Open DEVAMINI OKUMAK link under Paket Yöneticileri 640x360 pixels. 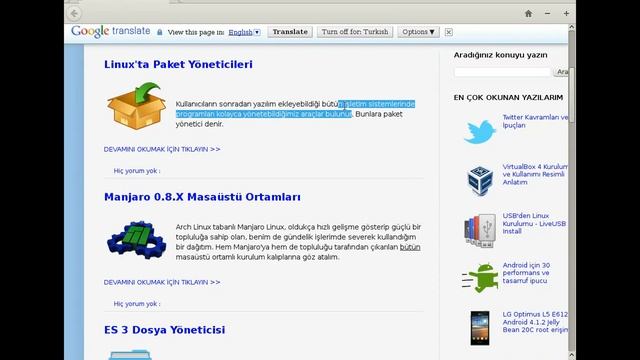pyautogui.click(x=162, y=149)
